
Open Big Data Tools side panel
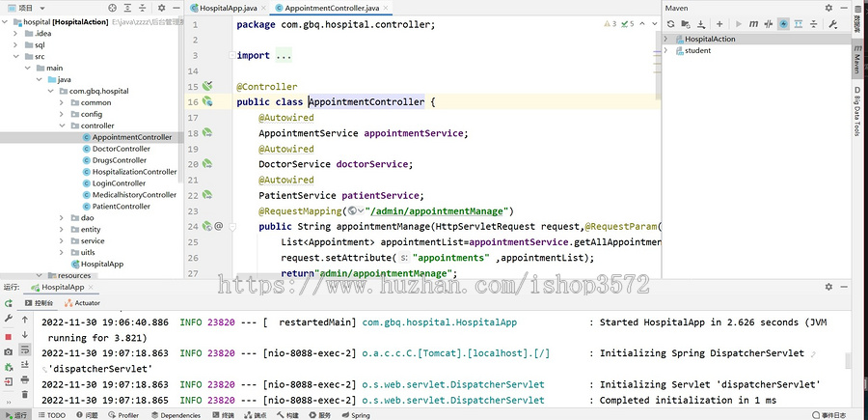857,111
